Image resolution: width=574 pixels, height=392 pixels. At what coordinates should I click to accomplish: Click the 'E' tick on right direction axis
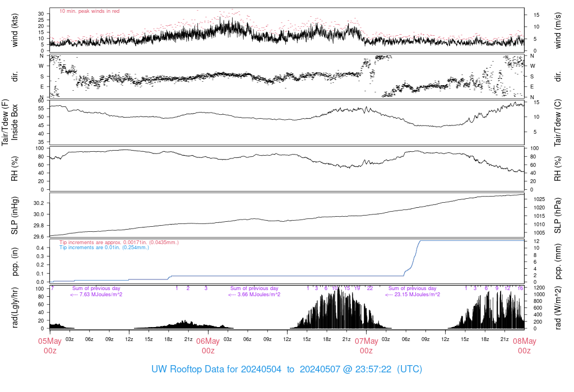pos(533,87)
